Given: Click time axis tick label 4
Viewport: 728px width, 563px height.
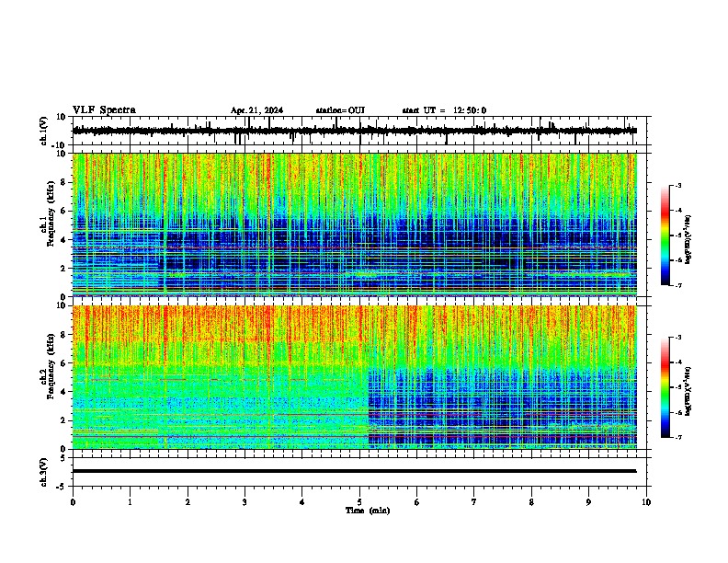Looking at the screenshot, I should click(302, 502).
